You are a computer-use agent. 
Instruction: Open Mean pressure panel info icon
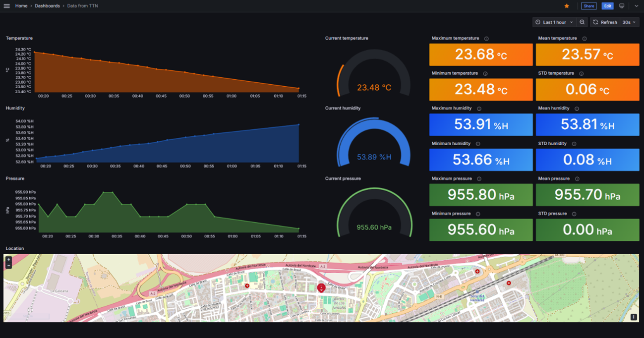[x=577, y=179]
